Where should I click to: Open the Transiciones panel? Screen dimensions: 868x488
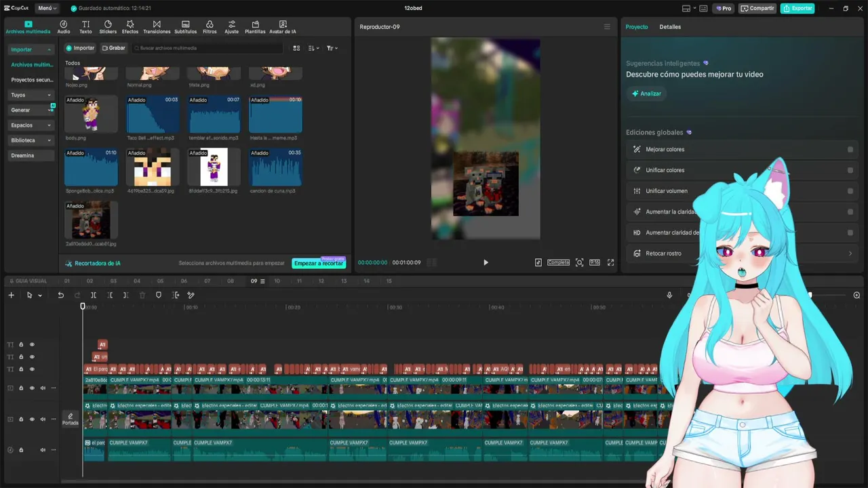pos(157,27)
